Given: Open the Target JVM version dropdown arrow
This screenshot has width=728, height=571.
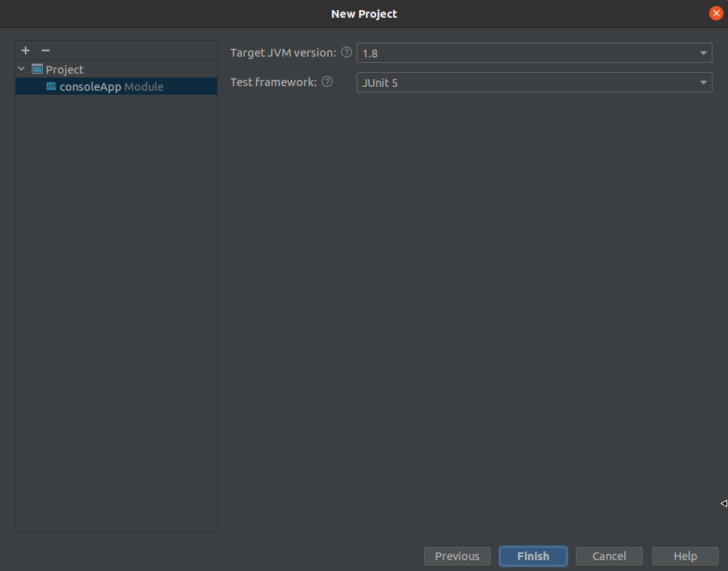Looking at the screenshot, I should 703,54.
